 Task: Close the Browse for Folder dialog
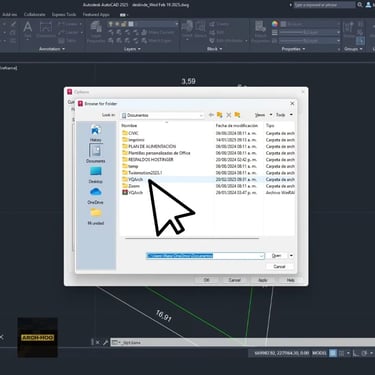[x=292, y=104]
